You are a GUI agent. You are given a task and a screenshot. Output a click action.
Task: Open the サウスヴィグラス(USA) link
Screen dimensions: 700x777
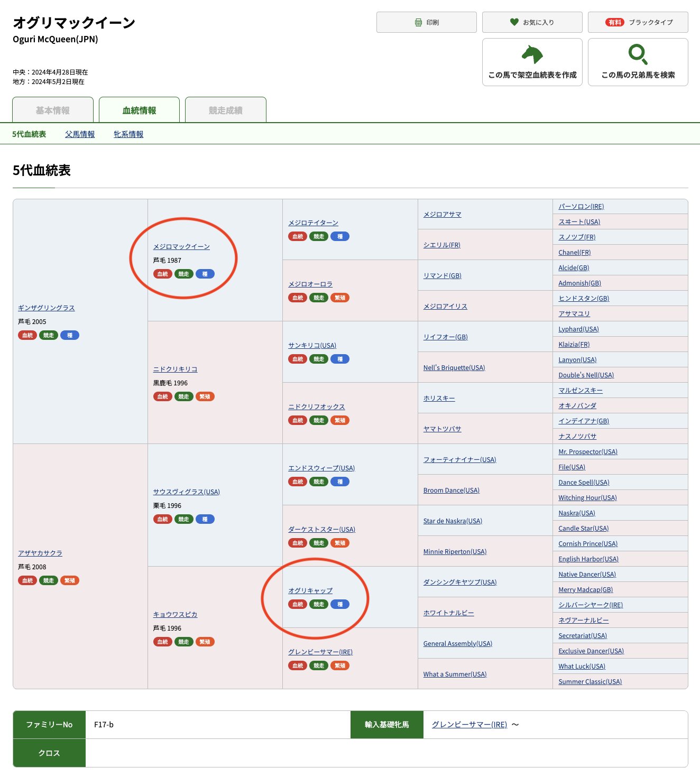pyautogui.click(x=187, y=492)
